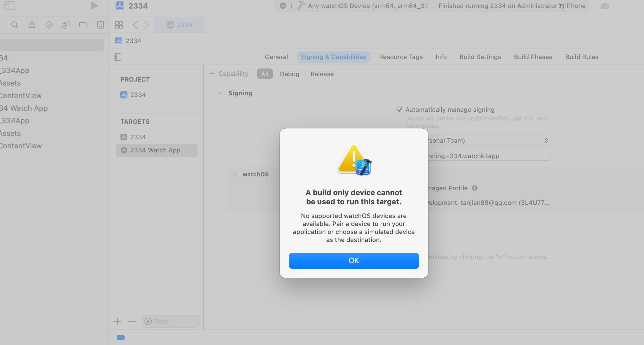Viewport: 644px width, 345px height.
Task: Go back with the left chevron button
Action: [135, 25]
